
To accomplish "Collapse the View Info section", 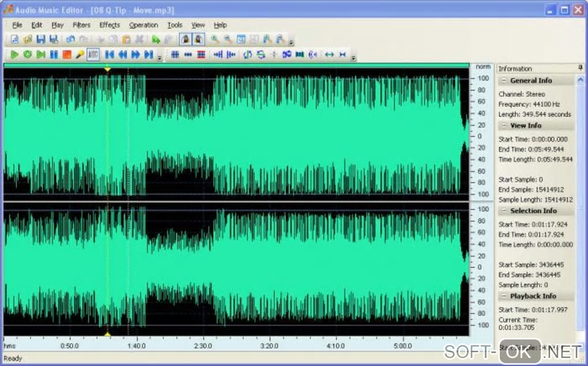I will [x=504, y=125].
